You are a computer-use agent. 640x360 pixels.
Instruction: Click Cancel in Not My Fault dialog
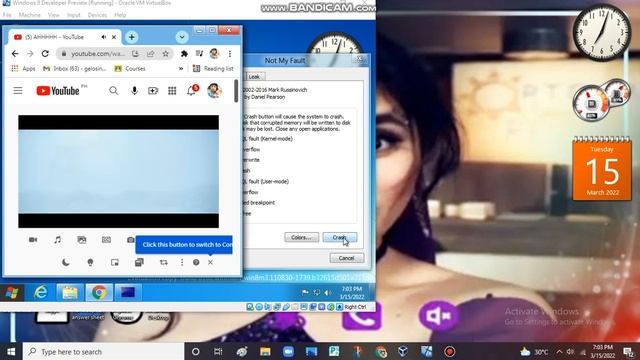[x=347, y=258]
